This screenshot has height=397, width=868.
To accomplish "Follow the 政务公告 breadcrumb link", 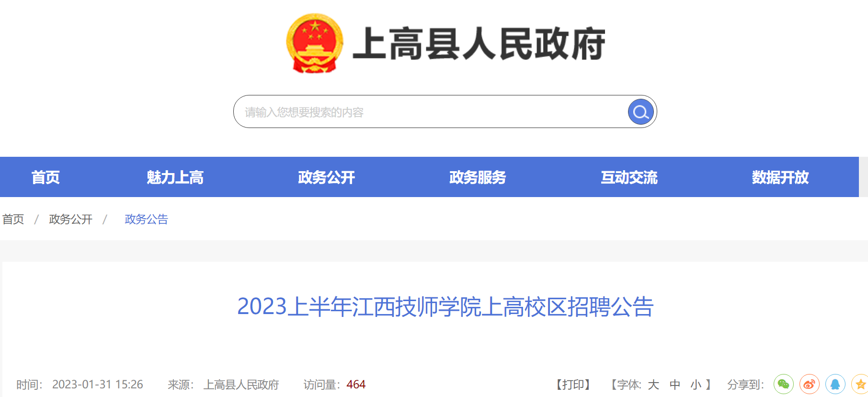I will pyautogui.click(x=146, y=219).
